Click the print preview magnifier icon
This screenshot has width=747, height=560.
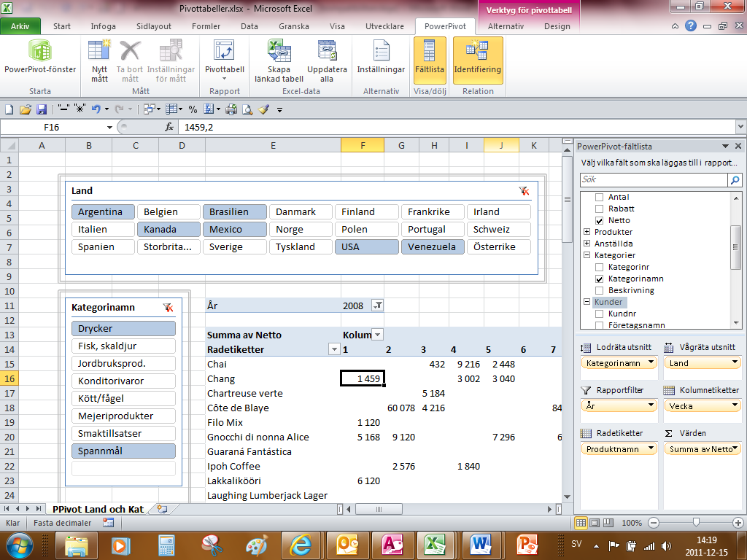(247, 109)
